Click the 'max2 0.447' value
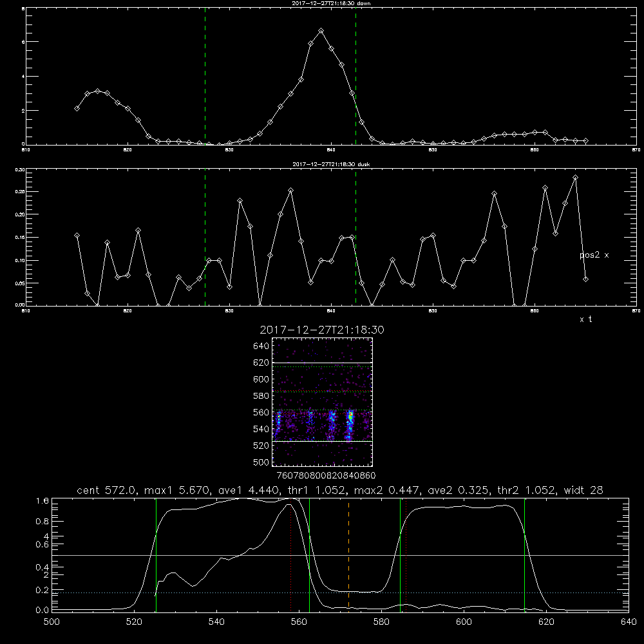 (x=386, y=490)
